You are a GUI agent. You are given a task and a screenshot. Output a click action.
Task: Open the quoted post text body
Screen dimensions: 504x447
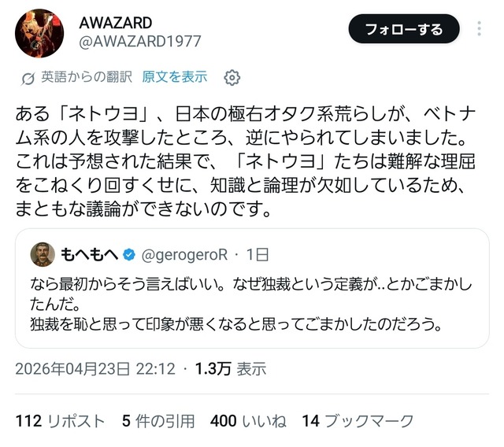coord(250,305)
